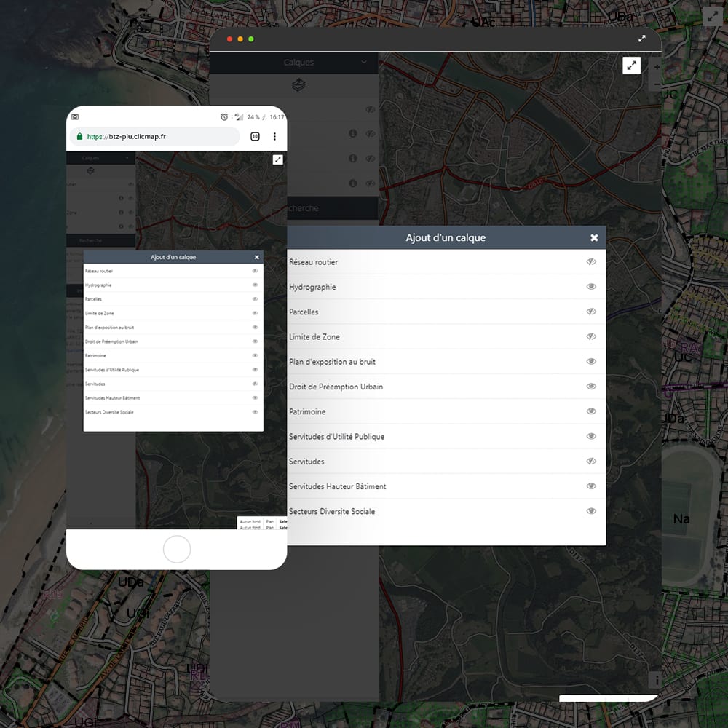Select Droit de Préemption Urbain in large dialog
The width and height of the screenshot is (728, 728).
[x=336, y=387]
